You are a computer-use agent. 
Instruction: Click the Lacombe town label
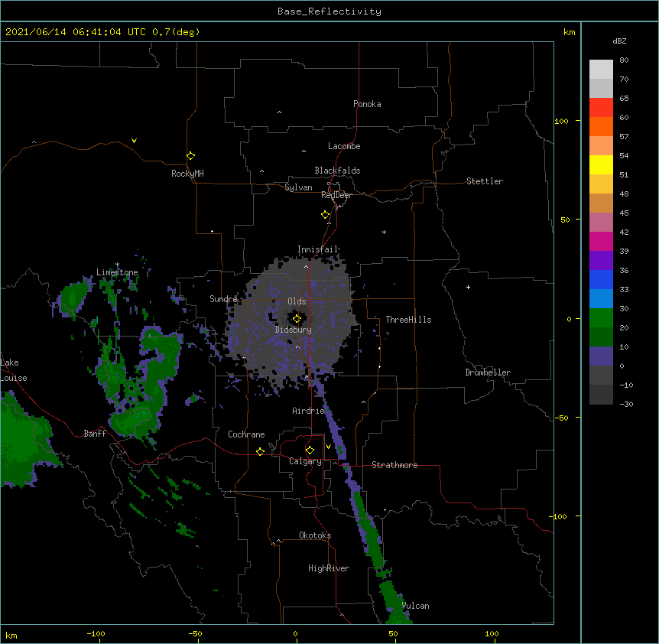[x=344, y=146]
